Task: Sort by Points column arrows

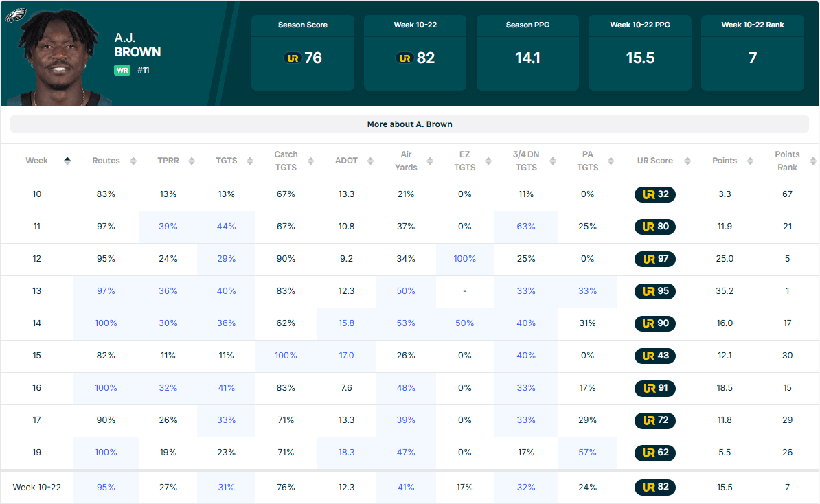Action: pos(750,161)
